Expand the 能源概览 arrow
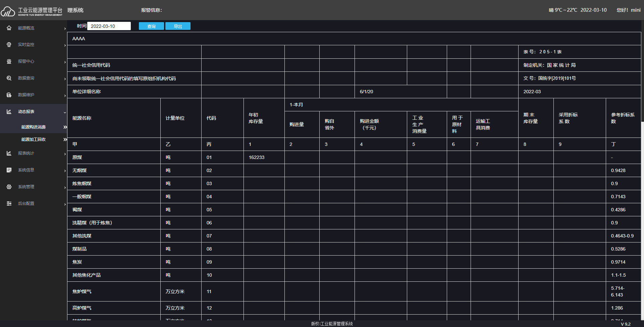This screenshot has height=327, width=644. click(65, 29)
